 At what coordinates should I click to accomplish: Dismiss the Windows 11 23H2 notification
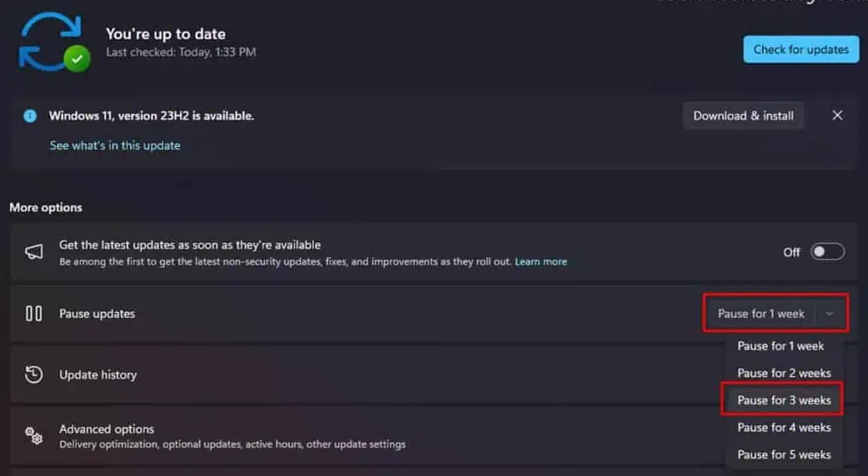837,115
